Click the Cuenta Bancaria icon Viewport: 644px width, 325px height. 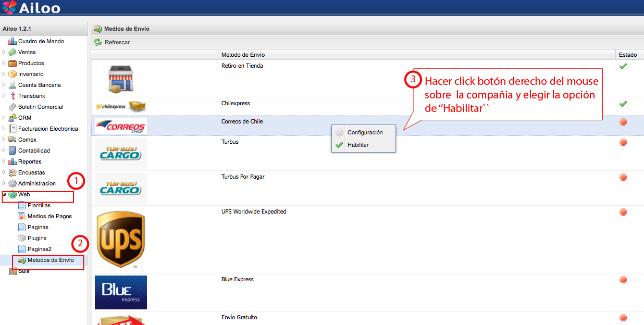pos(13,85)
